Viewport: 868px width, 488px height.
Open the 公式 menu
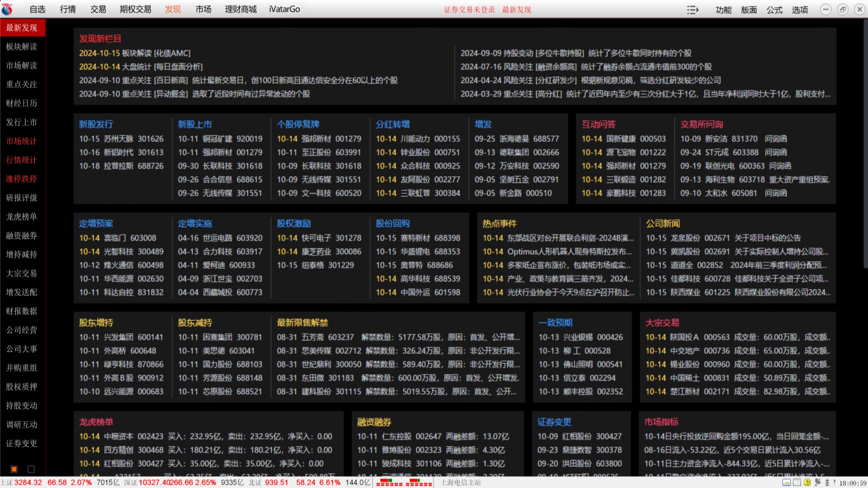pyautogui.click(x=774, y=10)
